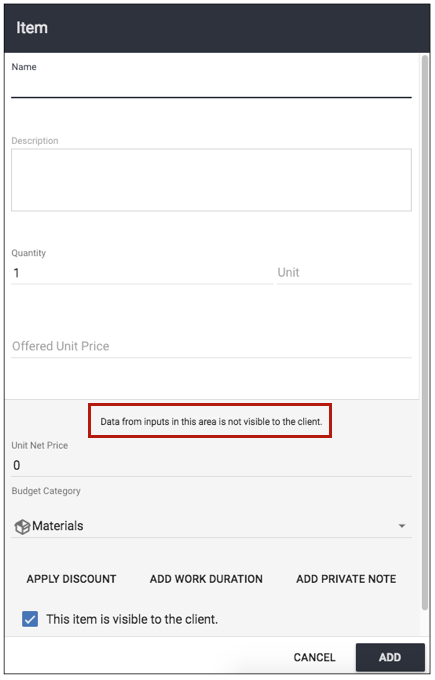435x680 pixels.
Task: Uncheck This item is visible to client
Action: [30, 619]
